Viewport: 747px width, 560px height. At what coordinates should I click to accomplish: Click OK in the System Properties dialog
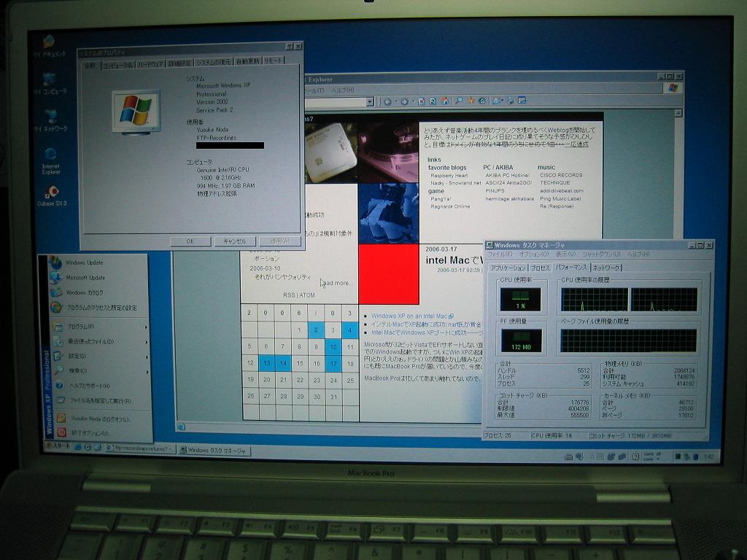point(190,241)
